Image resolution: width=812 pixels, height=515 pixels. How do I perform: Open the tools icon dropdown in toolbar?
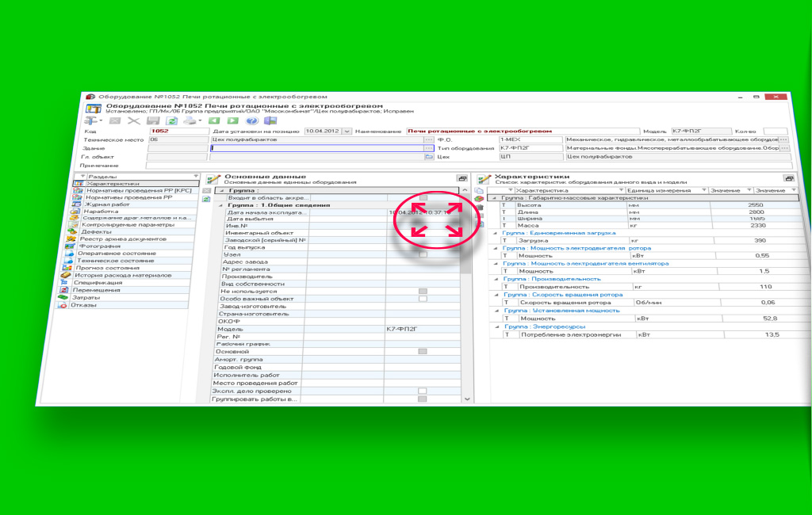[x=94, y=120]
